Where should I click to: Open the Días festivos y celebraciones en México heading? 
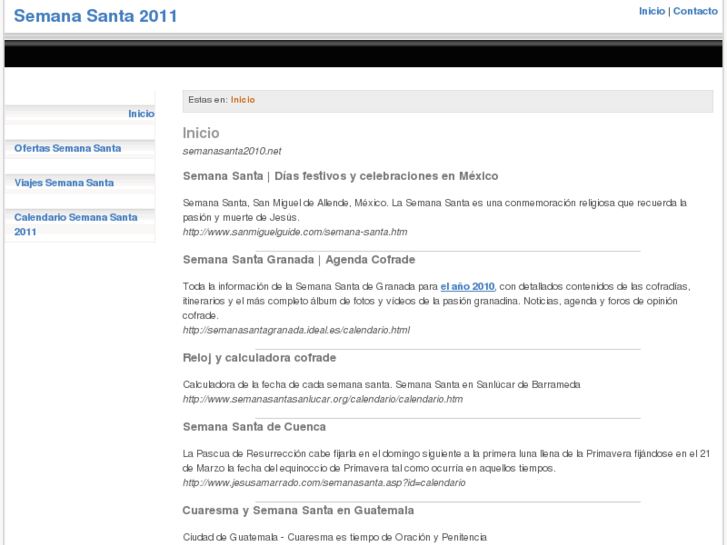pyautogui.click(x=340, y=176)
